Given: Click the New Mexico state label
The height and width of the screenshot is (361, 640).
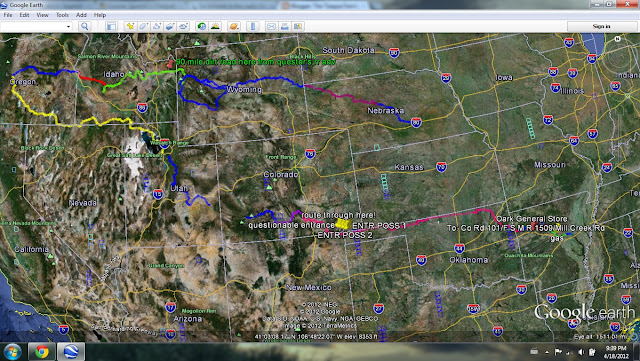Looking at the screenshot, I should [x=308, y=287].
